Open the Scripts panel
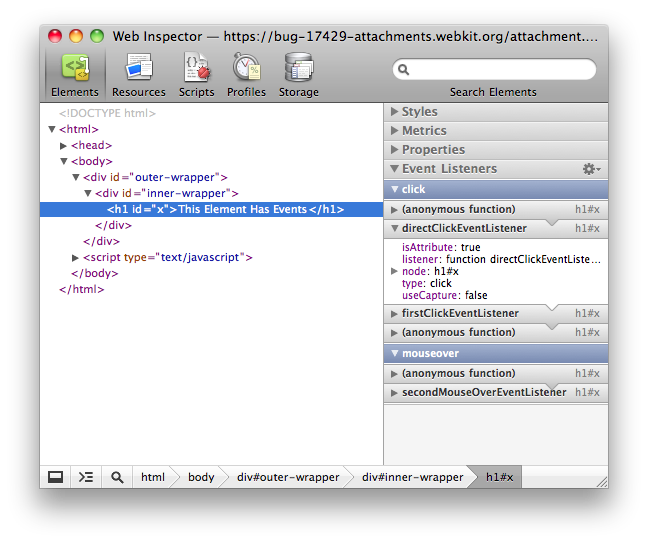 [x=196, y=75]
